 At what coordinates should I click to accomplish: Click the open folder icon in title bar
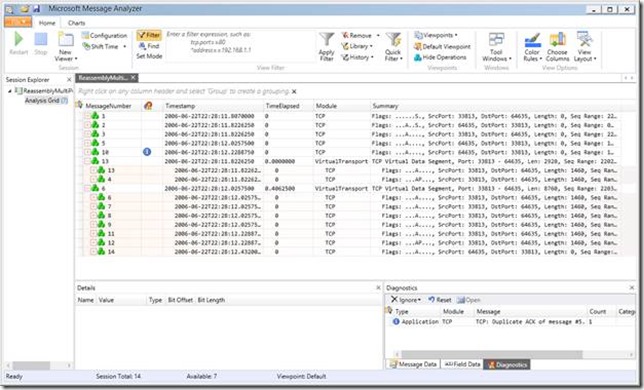(25, 9)
